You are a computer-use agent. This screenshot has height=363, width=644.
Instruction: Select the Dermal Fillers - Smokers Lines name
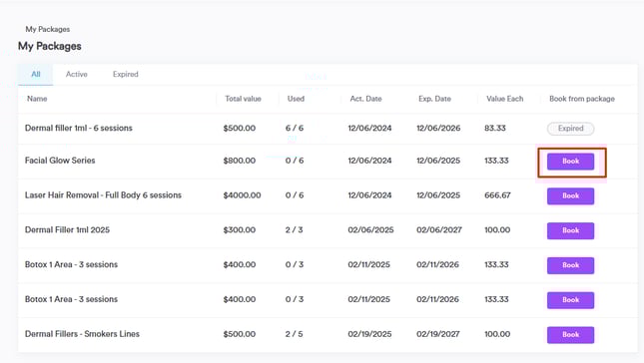82,334
